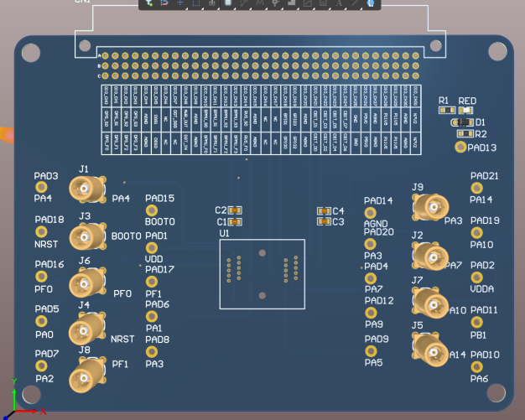Open the selection filter tool
Screen dimensions: 525x420
coord(148,4)
